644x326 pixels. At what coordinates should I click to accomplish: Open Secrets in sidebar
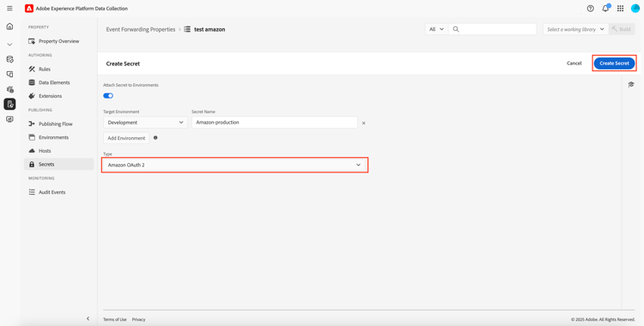tap(58, 164)
